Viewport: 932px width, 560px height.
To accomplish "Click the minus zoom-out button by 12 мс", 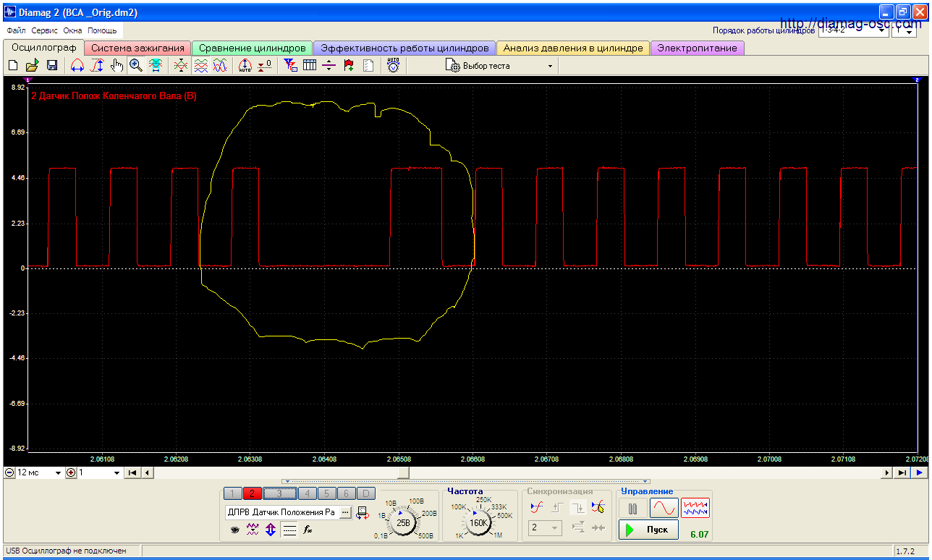I will (9, 473).
